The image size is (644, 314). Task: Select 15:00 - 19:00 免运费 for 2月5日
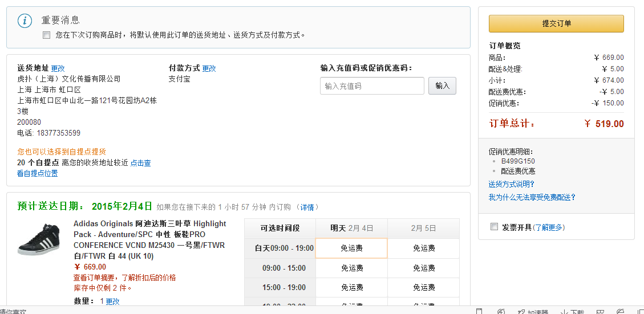click(423, 287)
